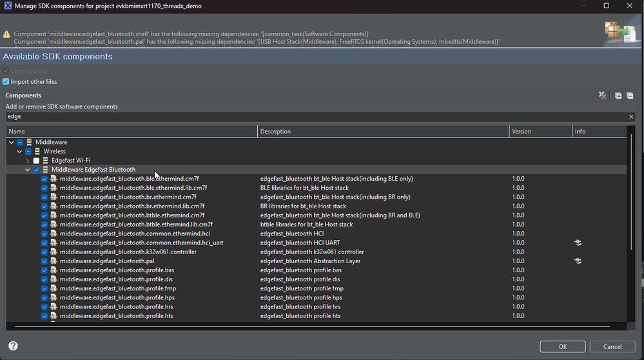Toggle the Import other files checkbox

(6, 82)
